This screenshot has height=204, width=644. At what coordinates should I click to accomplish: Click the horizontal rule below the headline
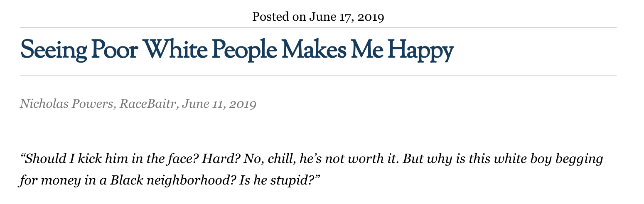(x=318, y=76)
